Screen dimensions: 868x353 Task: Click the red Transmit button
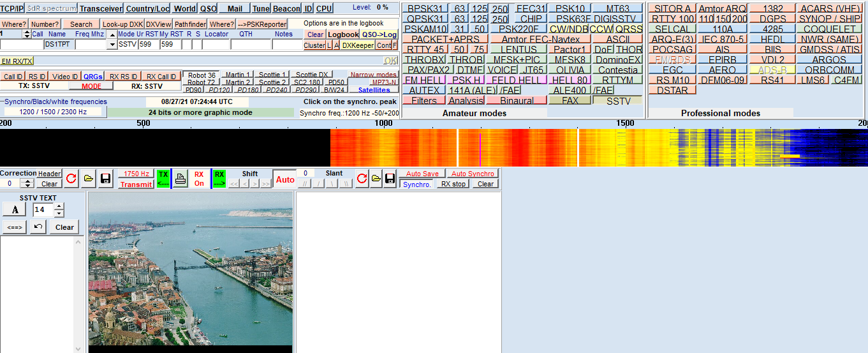tap(136, 184)
